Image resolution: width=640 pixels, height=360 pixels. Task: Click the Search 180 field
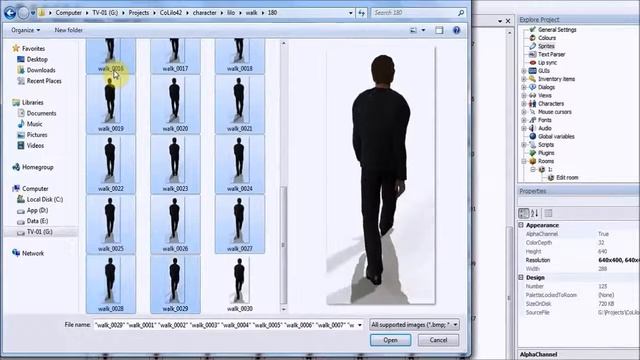(x=418, y=13)
